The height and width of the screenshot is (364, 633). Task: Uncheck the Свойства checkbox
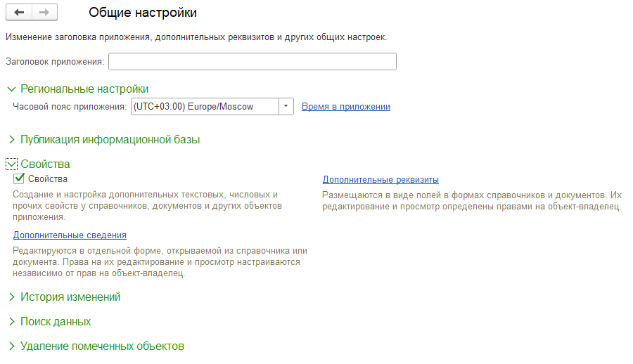pos(19,178)
